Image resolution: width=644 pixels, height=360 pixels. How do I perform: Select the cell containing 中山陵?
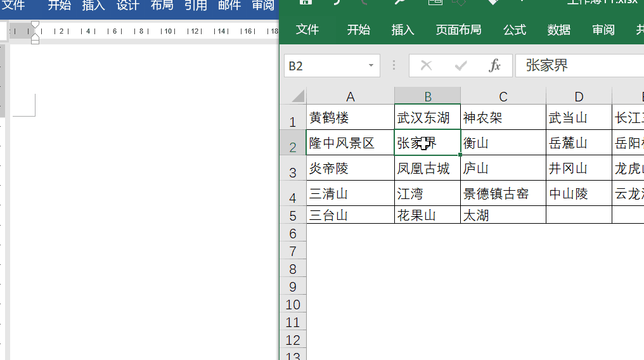coord(579,193)
